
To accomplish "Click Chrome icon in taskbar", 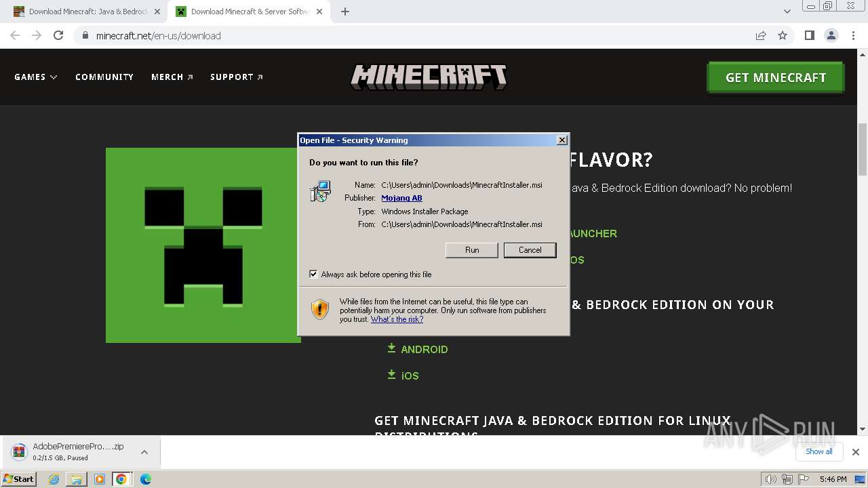I will pyautogui.click(x=121, y=479).
